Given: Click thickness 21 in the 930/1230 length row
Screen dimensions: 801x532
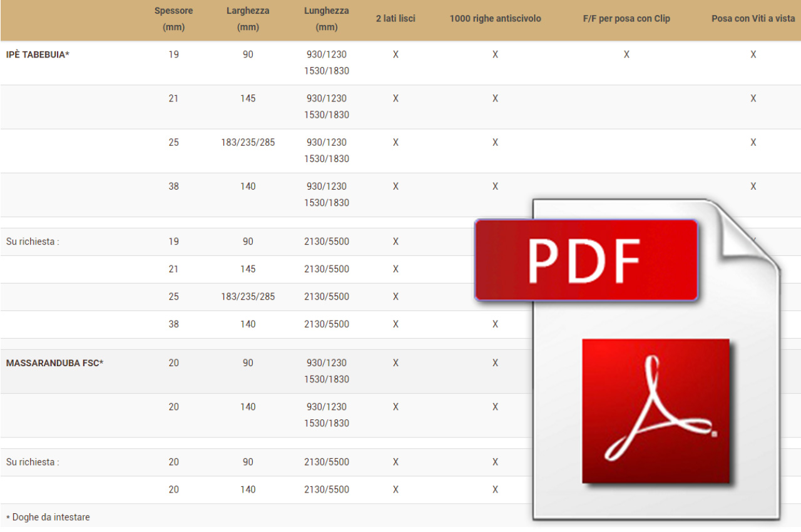Looking at the screenshot, I should [173, 98].
